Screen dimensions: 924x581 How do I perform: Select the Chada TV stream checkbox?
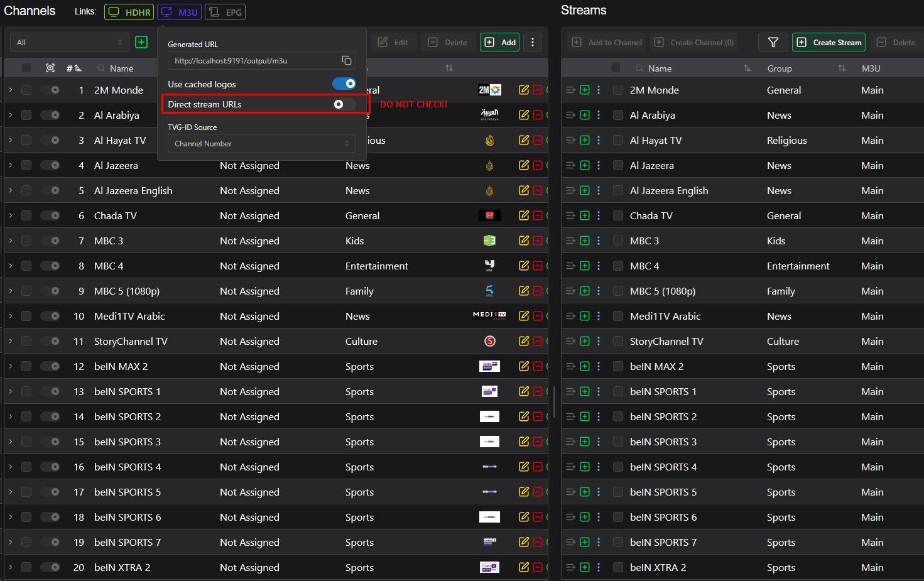pyautogui.click(x=618, y=215)
